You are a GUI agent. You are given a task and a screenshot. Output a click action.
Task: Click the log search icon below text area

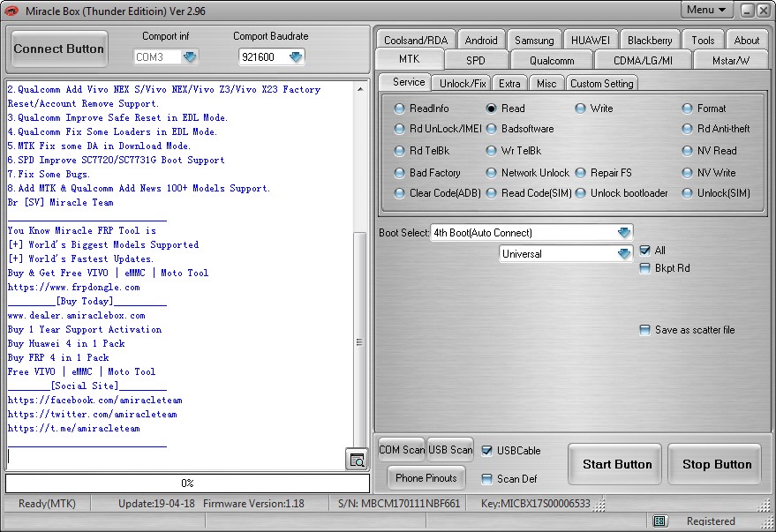tap(357, 460)
